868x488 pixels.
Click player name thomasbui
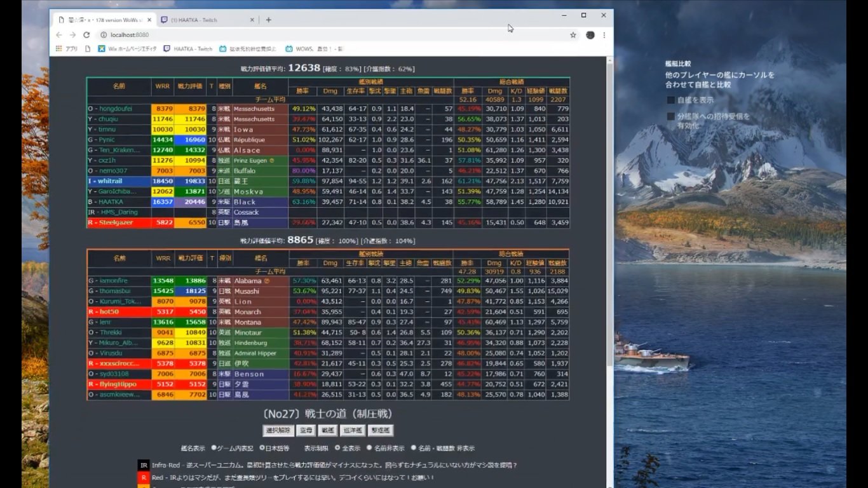[x=114, y=291]
